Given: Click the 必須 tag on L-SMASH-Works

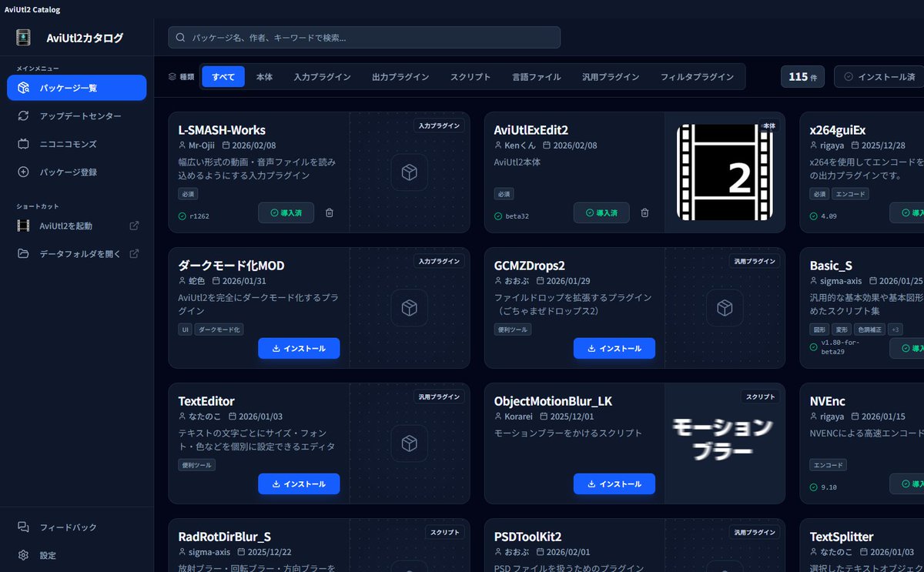Looking at the screenshot, I should click(x=187, y=194).
